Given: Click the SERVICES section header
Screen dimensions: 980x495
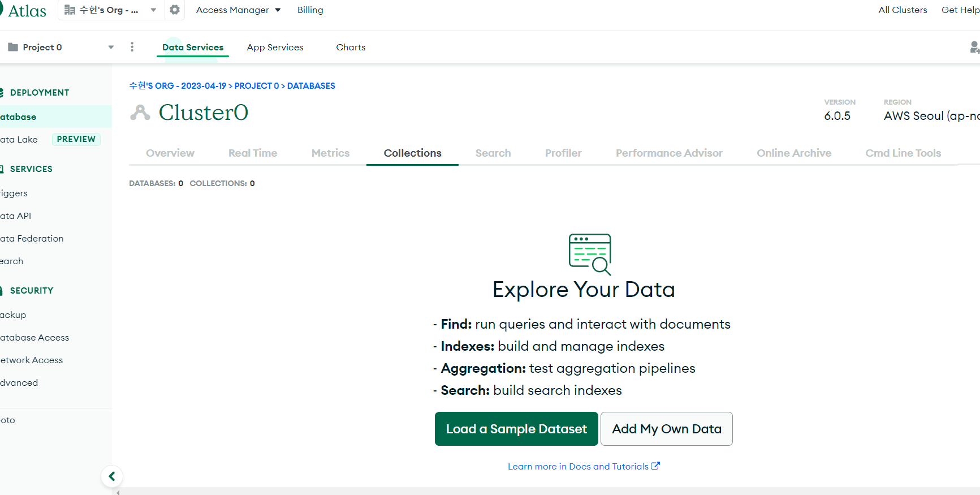Looking at the screenshot, I should (31, 169).
